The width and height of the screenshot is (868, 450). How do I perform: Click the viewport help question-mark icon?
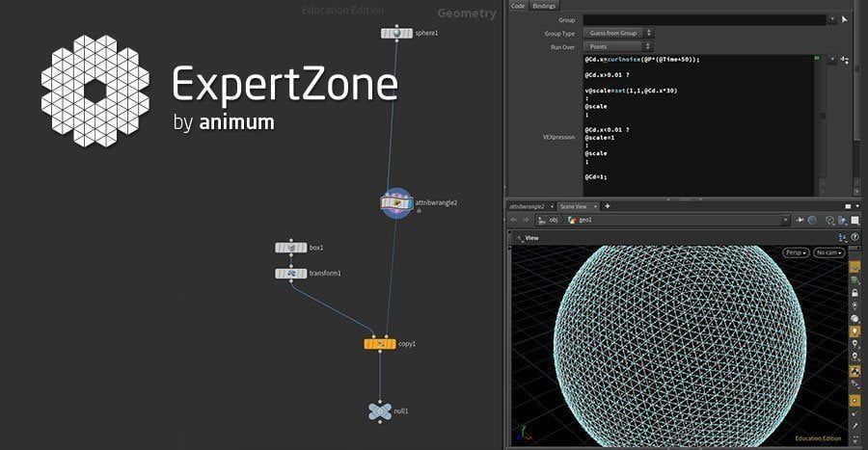pyautogui.click(x=854, y=238)
